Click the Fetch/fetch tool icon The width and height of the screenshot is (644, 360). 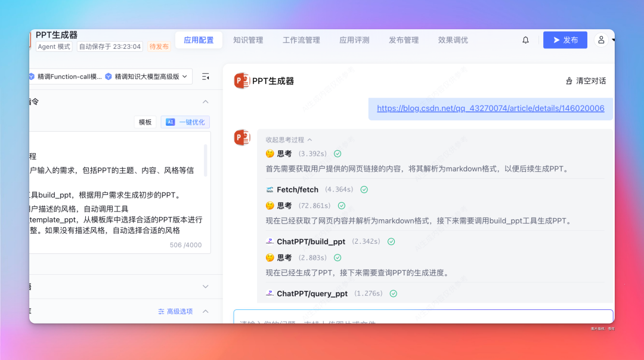click(x=270, y=190)
